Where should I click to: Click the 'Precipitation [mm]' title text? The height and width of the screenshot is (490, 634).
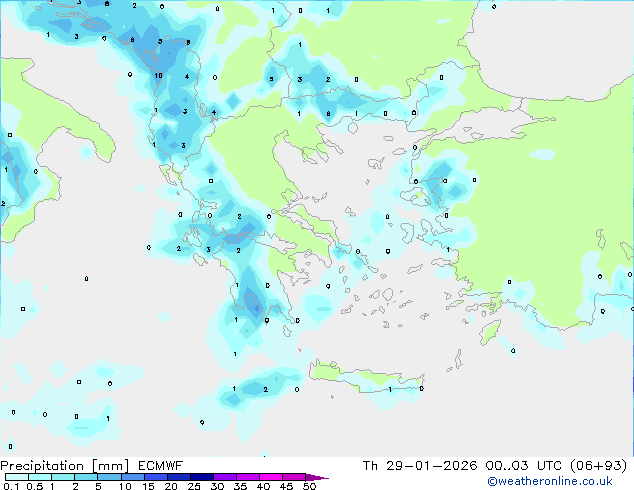[64, 466]
